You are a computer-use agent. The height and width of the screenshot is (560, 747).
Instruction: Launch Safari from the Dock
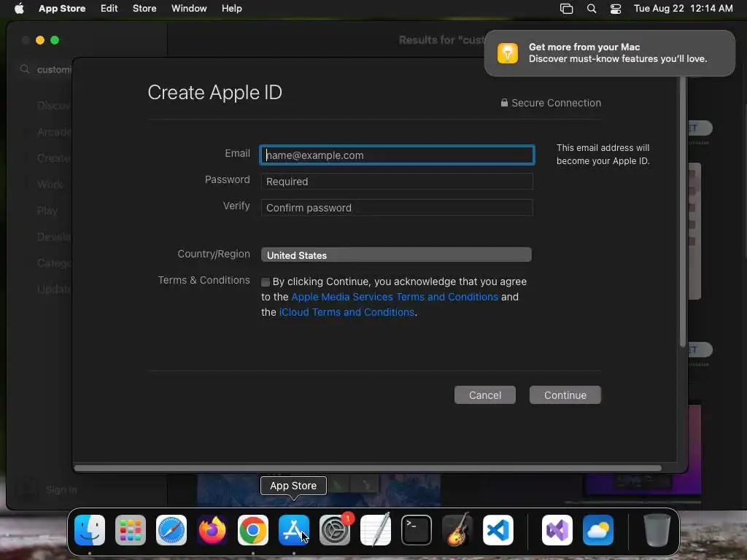click(171, 530)
